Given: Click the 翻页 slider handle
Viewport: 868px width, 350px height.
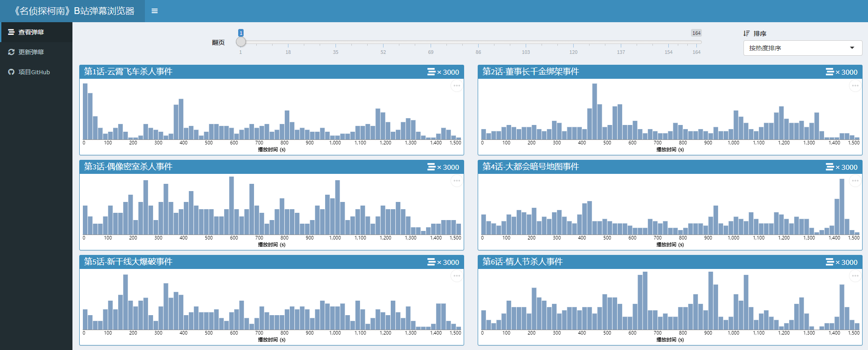Looking at the screenshot, I should click(x=241, y=42).
